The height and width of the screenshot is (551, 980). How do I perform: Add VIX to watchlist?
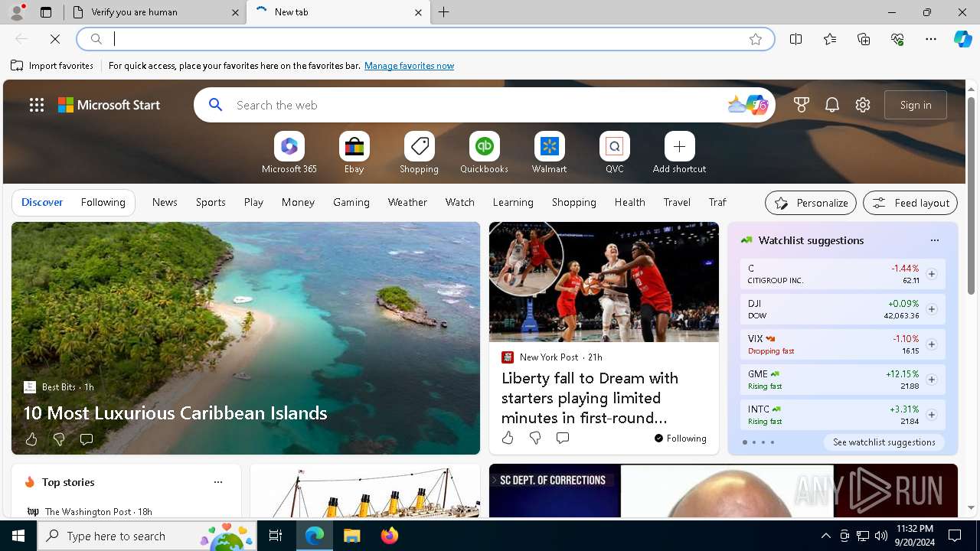931,344
